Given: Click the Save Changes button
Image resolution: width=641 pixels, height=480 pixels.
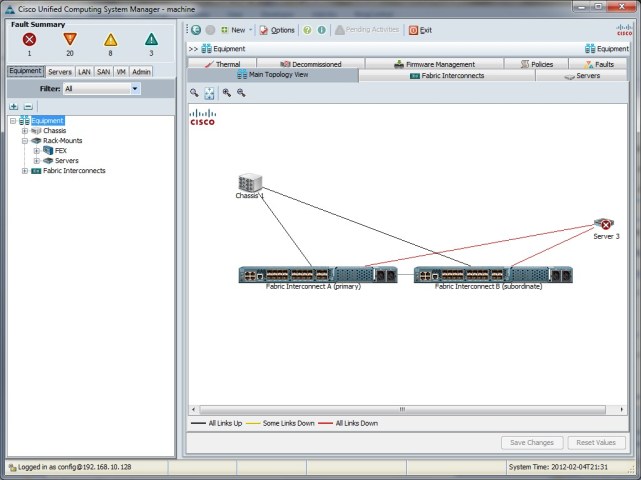Looking at the screenshot, I should (x=532, y=442).
